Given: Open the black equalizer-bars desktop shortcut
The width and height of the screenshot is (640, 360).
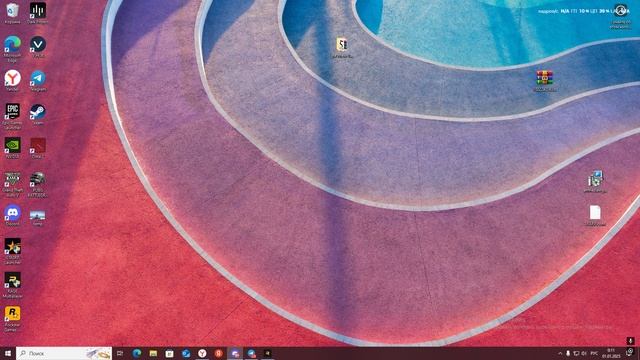Looking at the screenshot, I should point(38,12).
